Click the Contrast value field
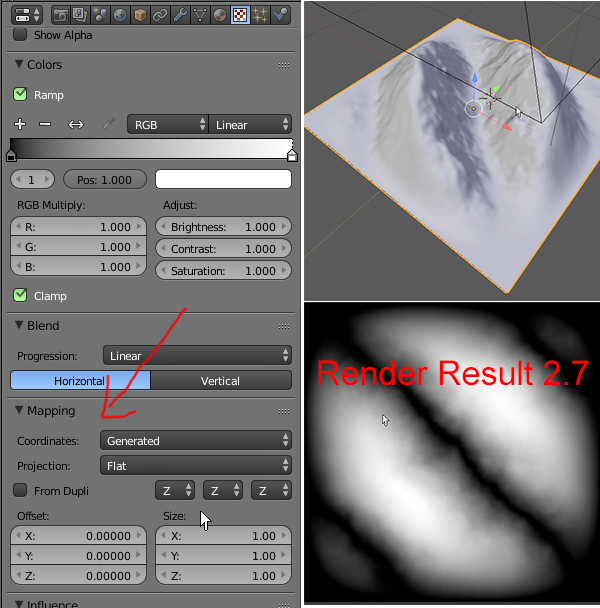Viewport: 600px width, 608px height. pos(223,249)
